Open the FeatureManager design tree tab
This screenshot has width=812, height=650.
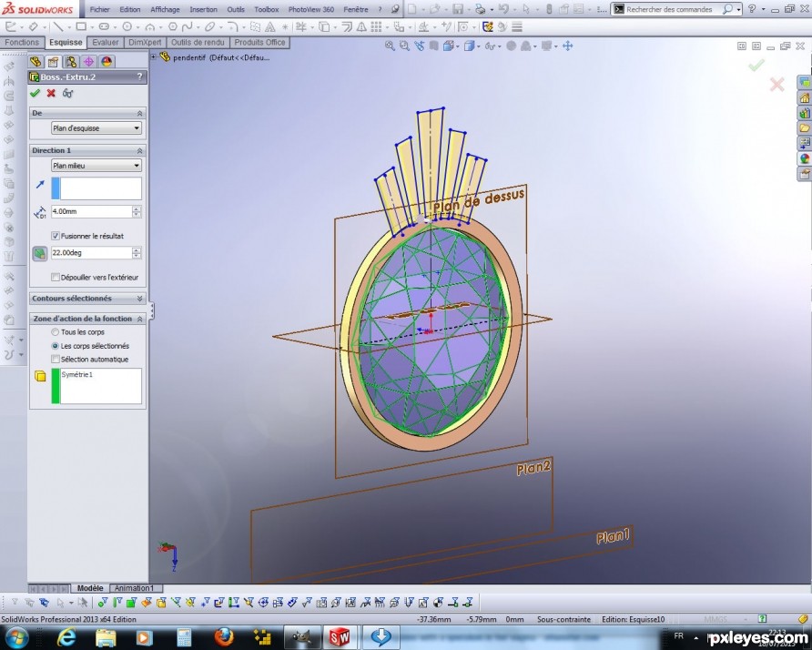pos(36,62)
